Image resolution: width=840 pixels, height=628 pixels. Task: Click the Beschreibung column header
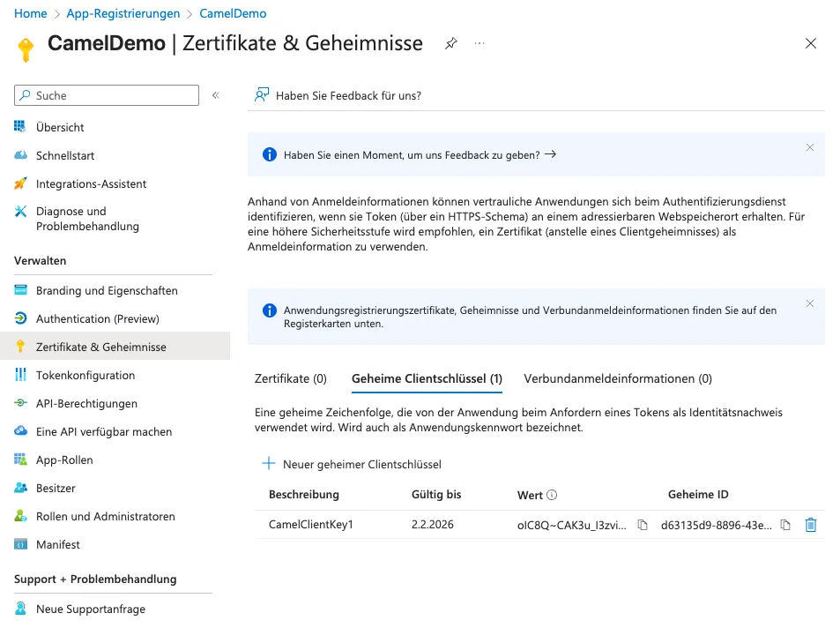pos(304,495)
